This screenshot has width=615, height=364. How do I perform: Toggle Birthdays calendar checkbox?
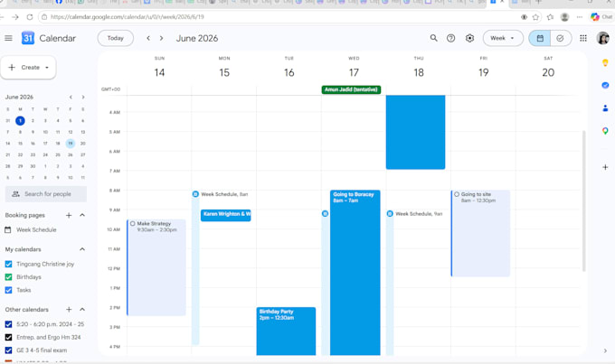coord(8,277)
